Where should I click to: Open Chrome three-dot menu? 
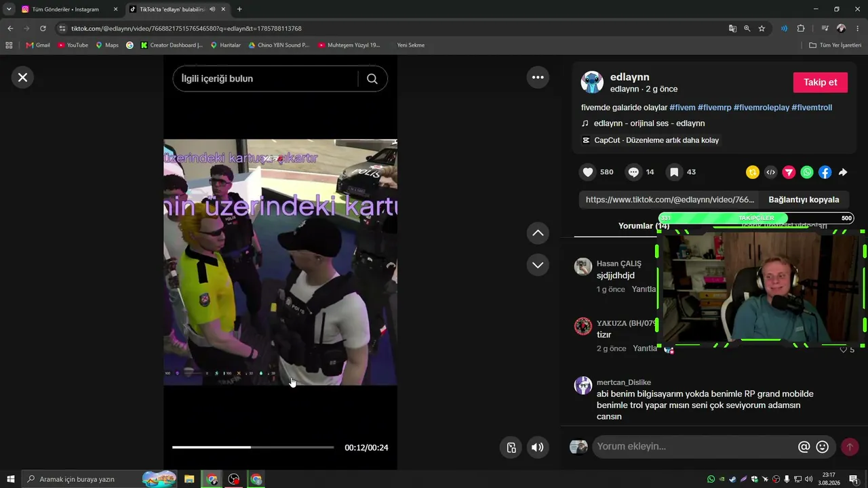(x=858, y=28)
